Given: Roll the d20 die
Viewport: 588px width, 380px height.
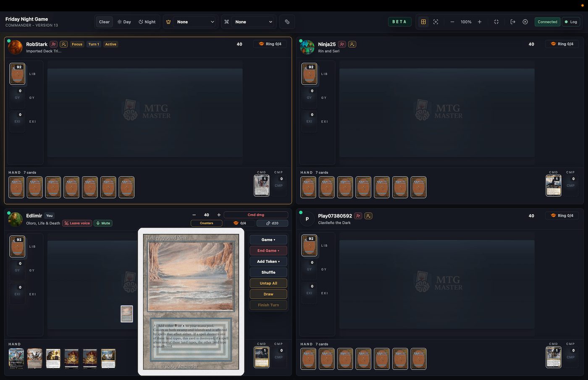Looking at the screenshot, I should [x=273, y=223].
